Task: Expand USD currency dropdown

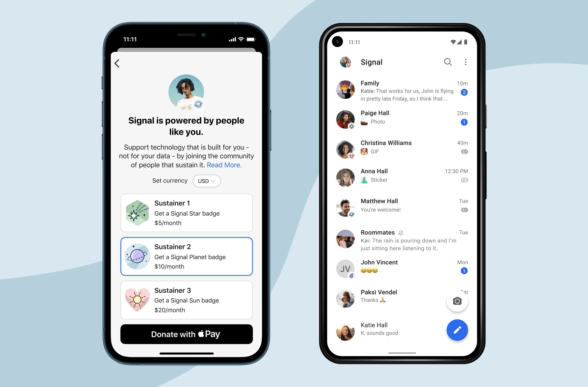Action: pos(206,180)
